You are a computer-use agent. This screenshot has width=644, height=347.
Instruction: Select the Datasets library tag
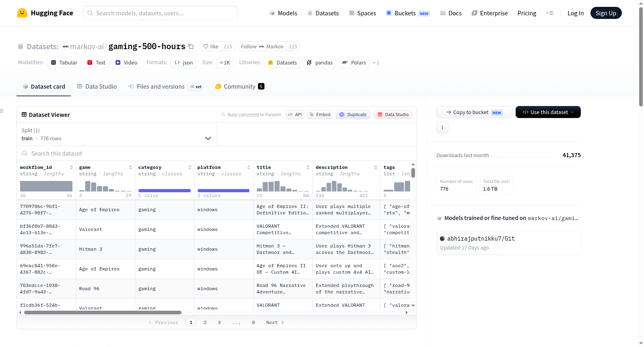pos(282,62)
